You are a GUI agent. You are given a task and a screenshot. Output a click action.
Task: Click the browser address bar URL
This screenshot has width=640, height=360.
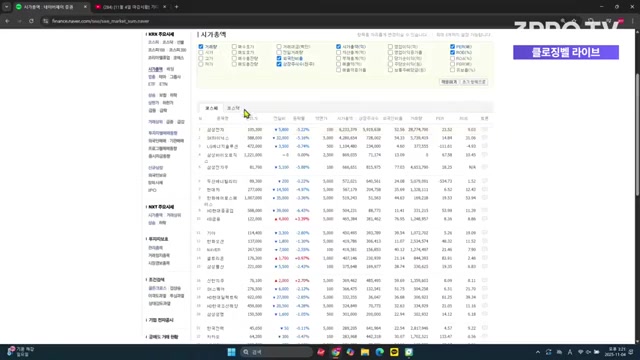pyautogui.click(x=100, y=21)
